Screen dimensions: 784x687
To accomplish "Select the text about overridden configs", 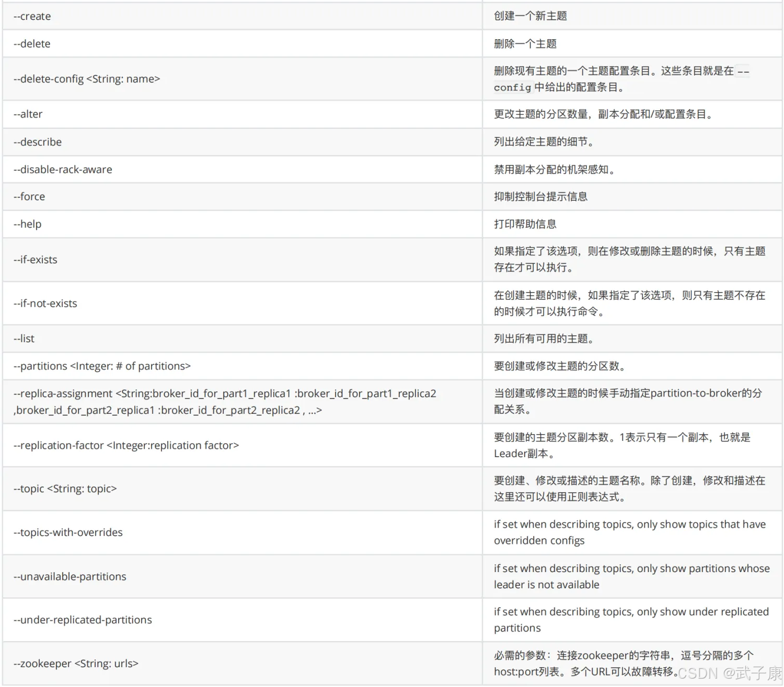I will [x=630, y=532].
